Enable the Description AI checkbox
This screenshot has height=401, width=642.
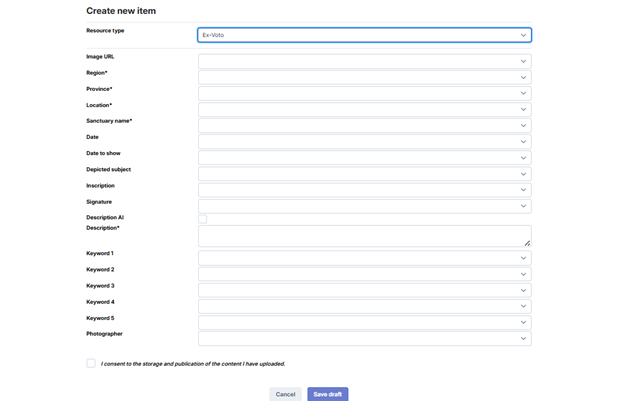203,218
